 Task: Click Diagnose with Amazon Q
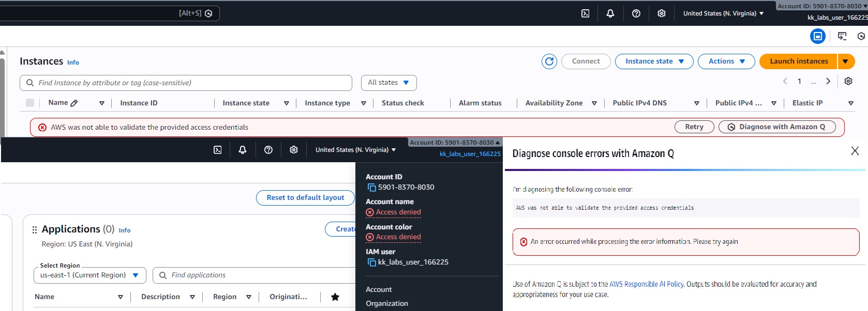(x=776, y=127)
